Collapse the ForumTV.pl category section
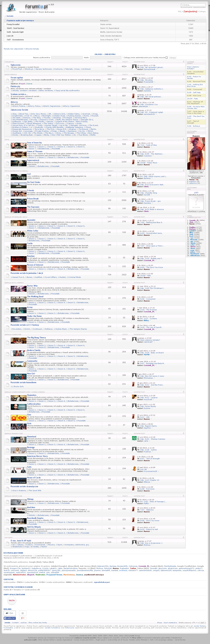The image size is (210, 644). [x=183, y=62]
